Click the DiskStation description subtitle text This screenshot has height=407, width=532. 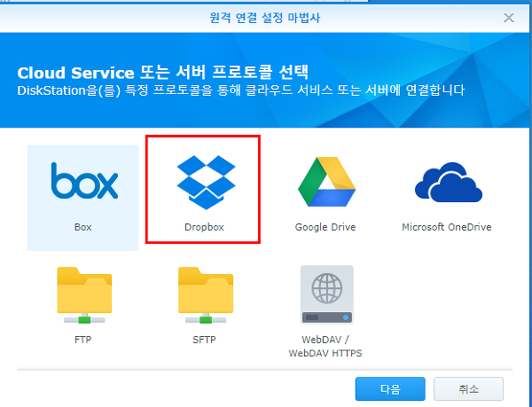241,90
